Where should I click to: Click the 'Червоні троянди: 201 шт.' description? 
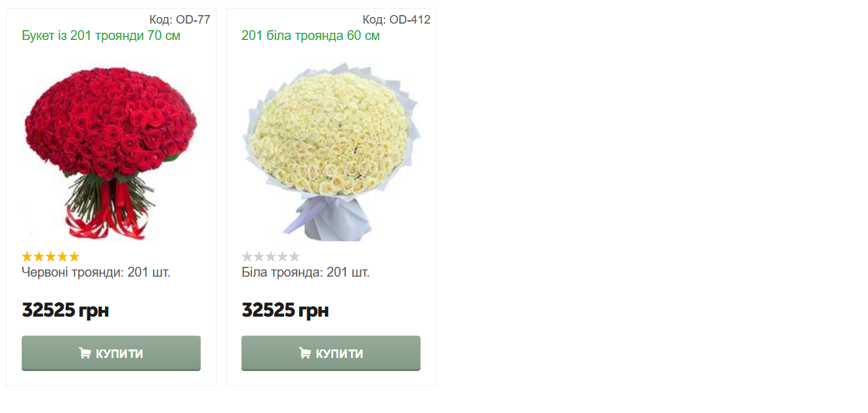(96, 272)
